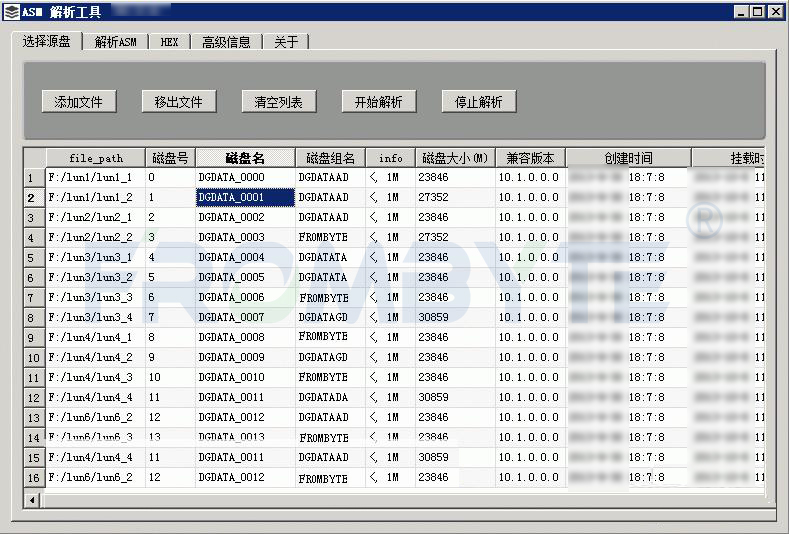Select cell F:/lun2/lun2_1

pos(96,217)
